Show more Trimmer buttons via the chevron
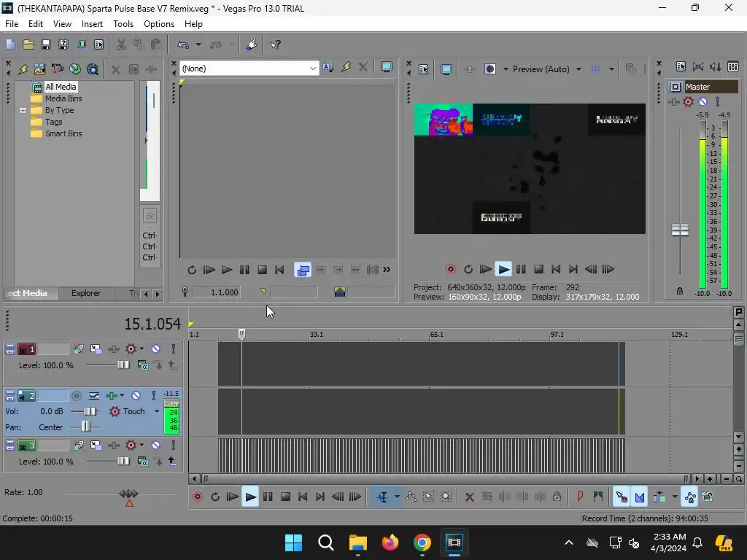 (x=387, y=270)
